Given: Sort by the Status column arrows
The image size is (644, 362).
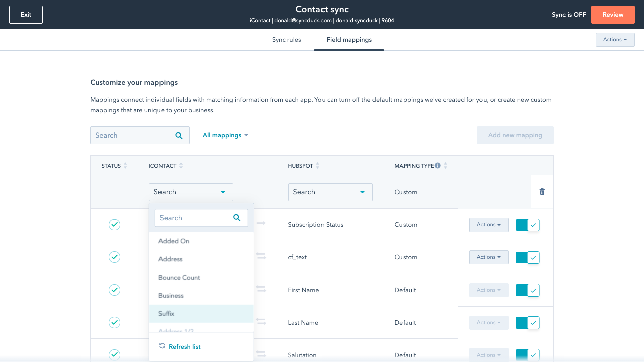Looking at the screenshot, I should pos(125,166).
